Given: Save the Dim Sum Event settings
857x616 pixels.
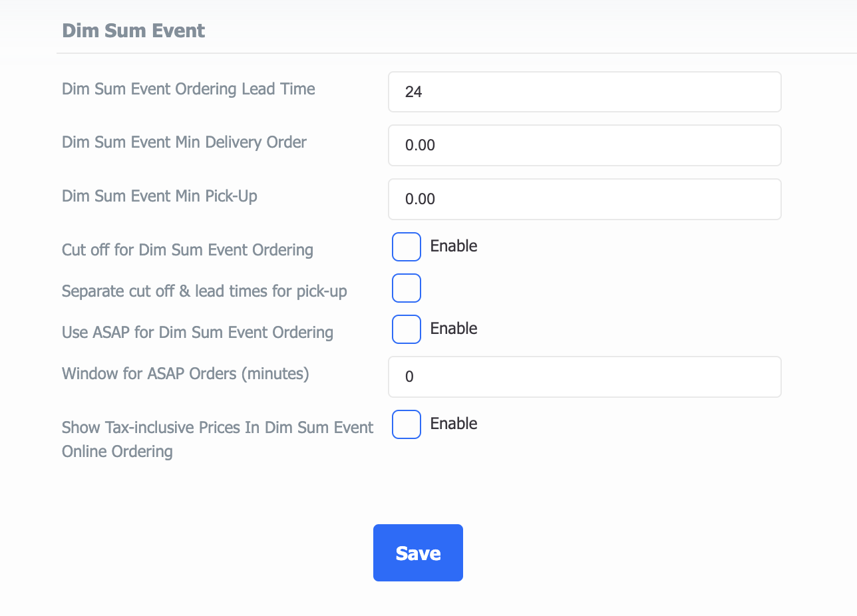Looking at the screenshot, I should coord(418,553).
